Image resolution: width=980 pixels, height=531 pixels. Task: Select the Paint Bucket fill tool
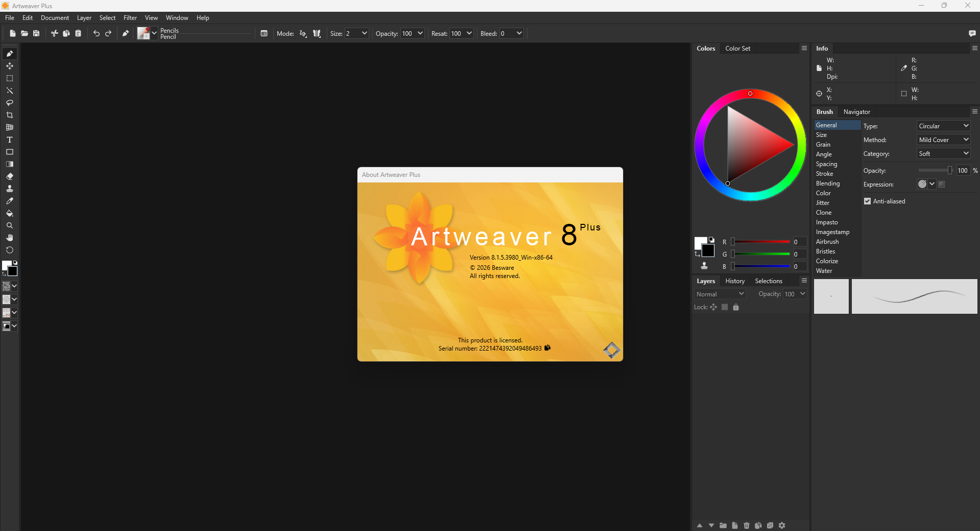(x=10, y=213)
